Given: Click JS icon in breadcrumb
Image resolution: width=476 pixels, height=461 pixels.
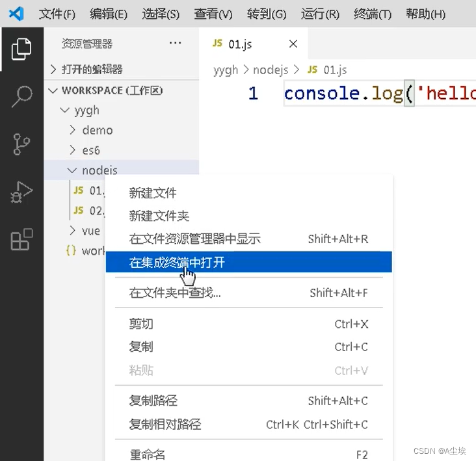Looking at the screenshot, I should tap(312, 70).
